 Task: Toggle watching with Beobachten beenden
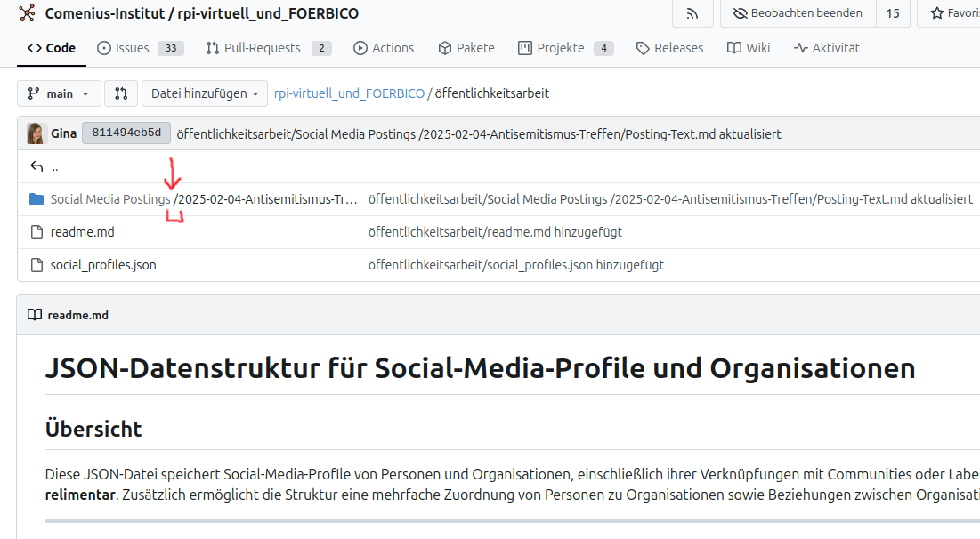(798, 13)
